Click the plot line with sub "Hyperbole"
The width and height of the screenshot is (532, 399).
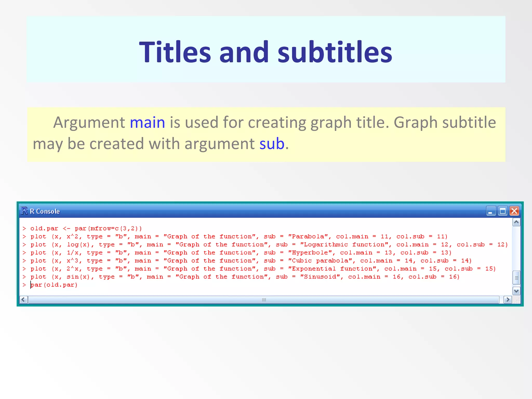(x=237, y=252)
